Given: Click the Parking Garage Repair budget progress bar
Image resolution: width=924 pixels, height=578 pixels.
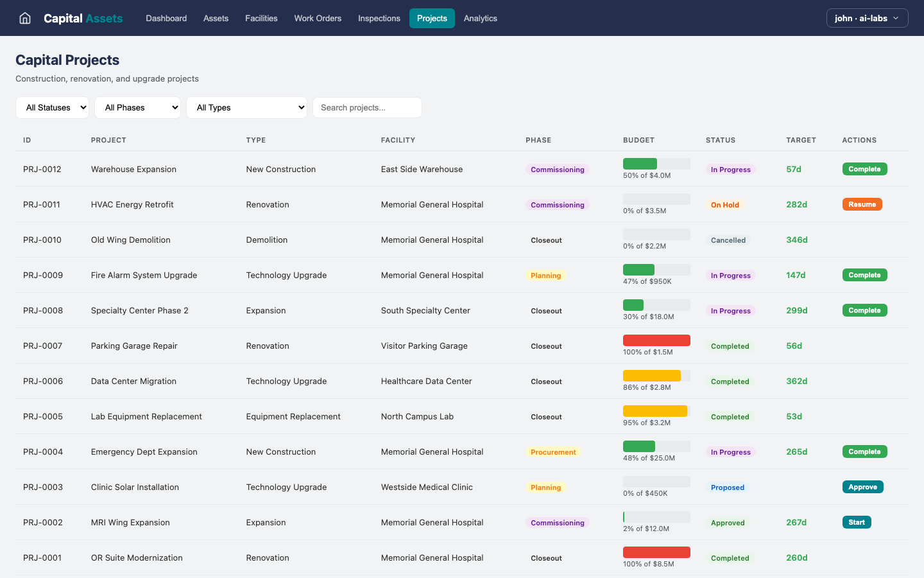Looking at the screenshot, I should (656, 340).
